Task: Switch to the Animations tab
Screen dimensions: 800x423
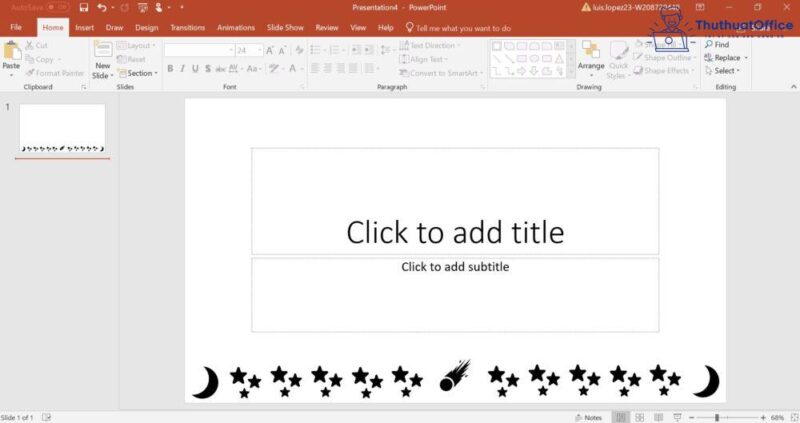Action: 236,28
